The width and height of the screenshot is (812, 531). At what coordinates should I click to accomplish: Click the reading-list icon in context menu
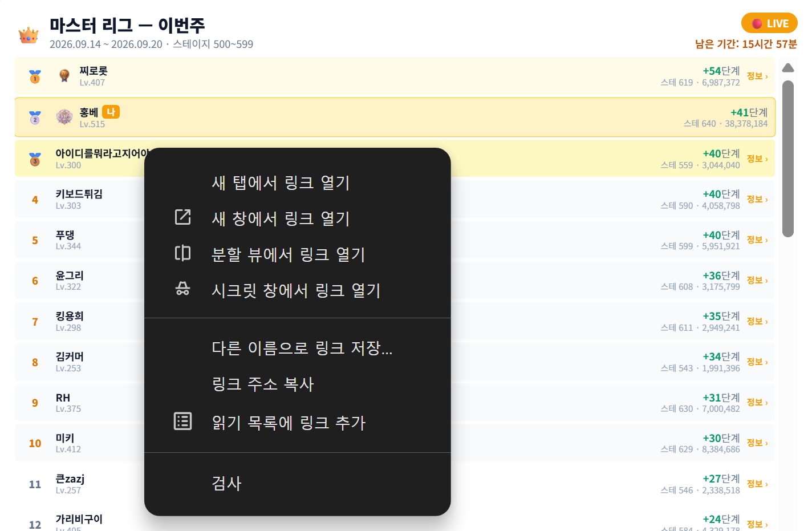pos(182,421)
